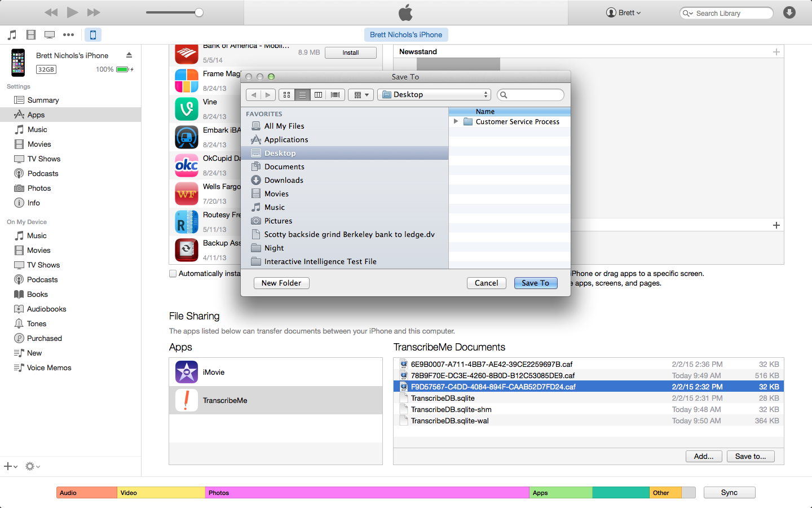Select TranscribeDB.sqlite-wal file
The height and width of the screenshot is (508, 812).
[x=588, y=421]
